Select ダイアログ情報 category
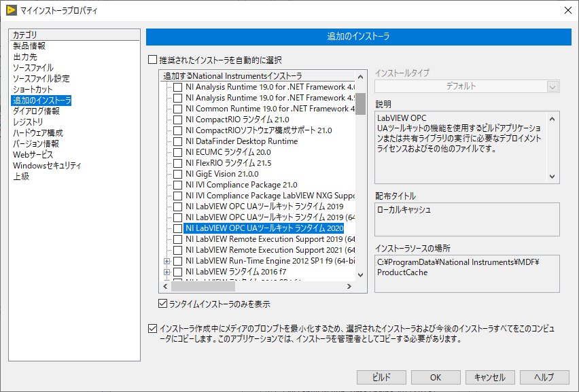The width and height of the screenshot is (579, 392). [36, 111]
